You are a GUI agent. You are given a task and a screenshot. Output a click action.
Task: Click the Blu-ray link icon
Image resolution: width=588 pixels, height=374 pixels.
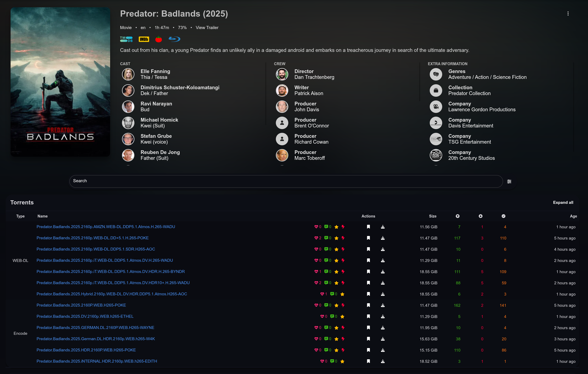tap(174, 39)
